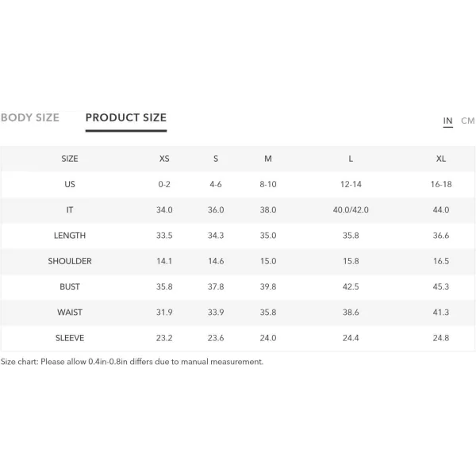Click the LENGTH row label

tap(70, 236)
